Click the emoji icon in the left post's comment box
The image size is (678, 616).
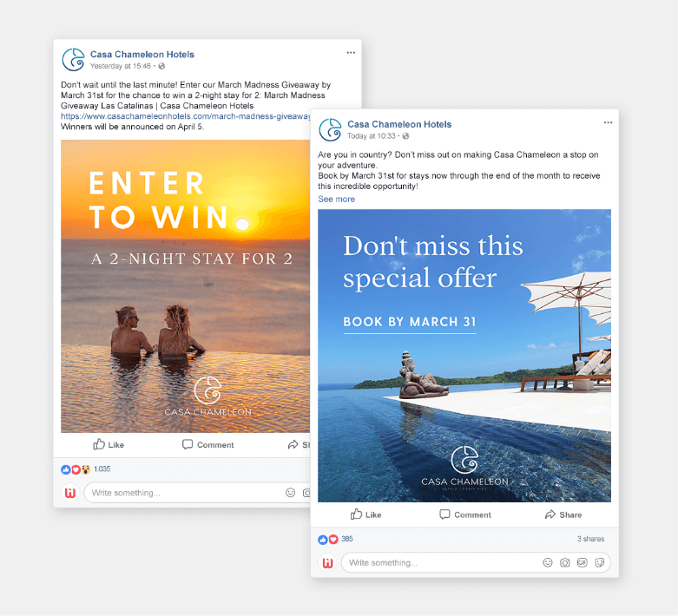[291, 493]
